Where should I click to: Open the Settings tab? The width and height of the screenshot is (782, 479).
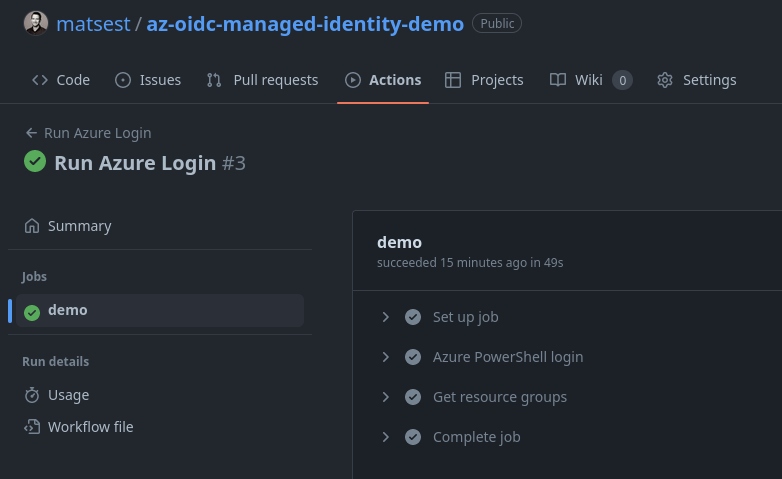coord(697,80)
